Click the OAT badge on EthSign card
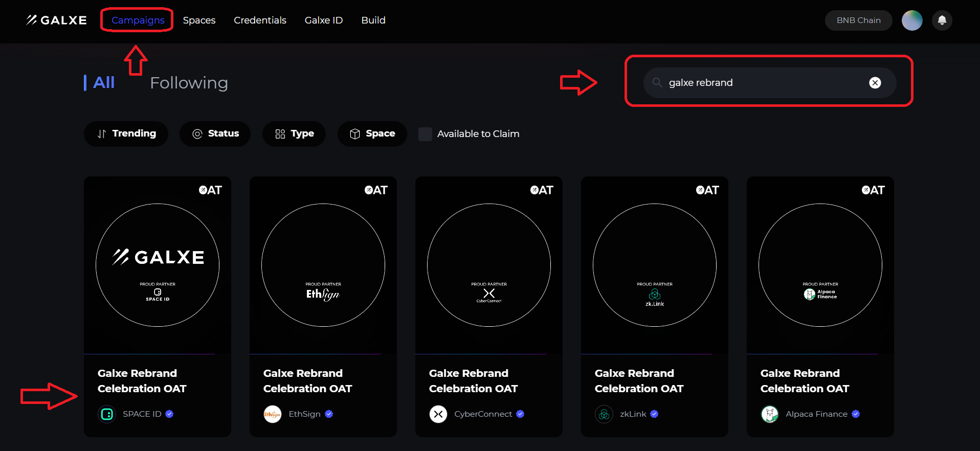Screen dimensions: 980x451 [x=376, y=190]
